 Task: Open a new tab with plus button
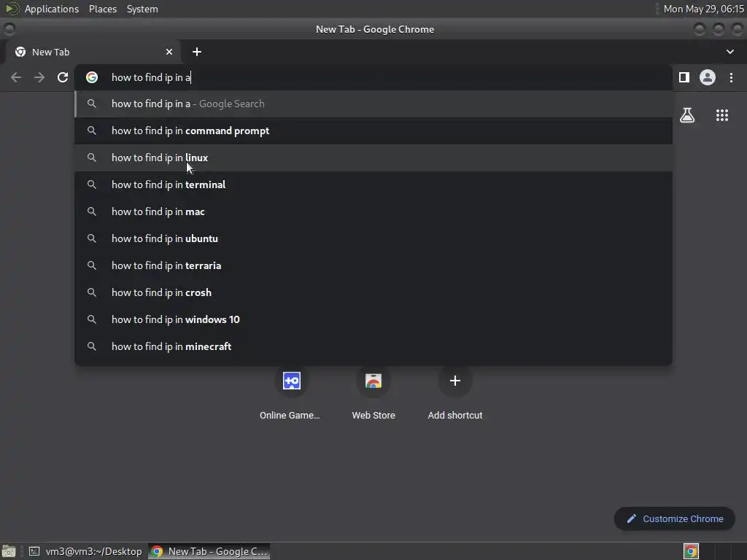tap(197, 52)
